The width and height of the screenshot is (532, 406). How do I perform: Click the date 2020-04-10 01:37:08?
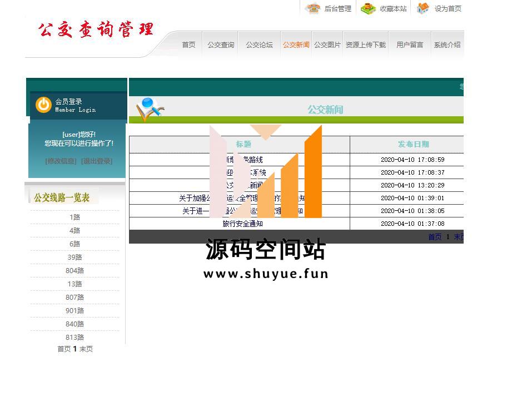coord(412,224)
